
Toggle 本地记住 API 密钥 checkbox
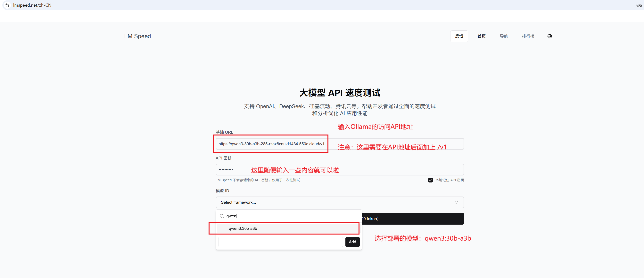[x=430, y=180]
